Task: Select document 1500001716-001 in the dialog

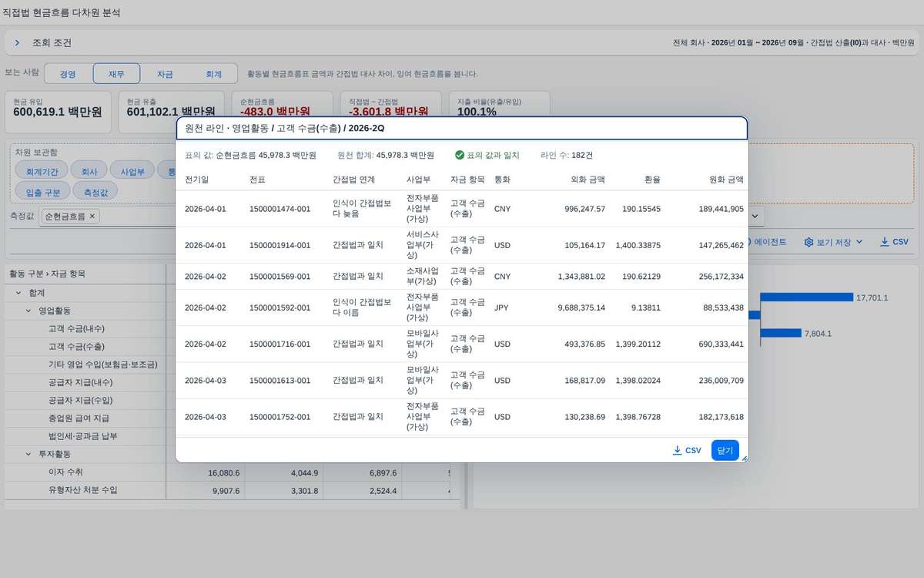Action: [x=280, y=344]
